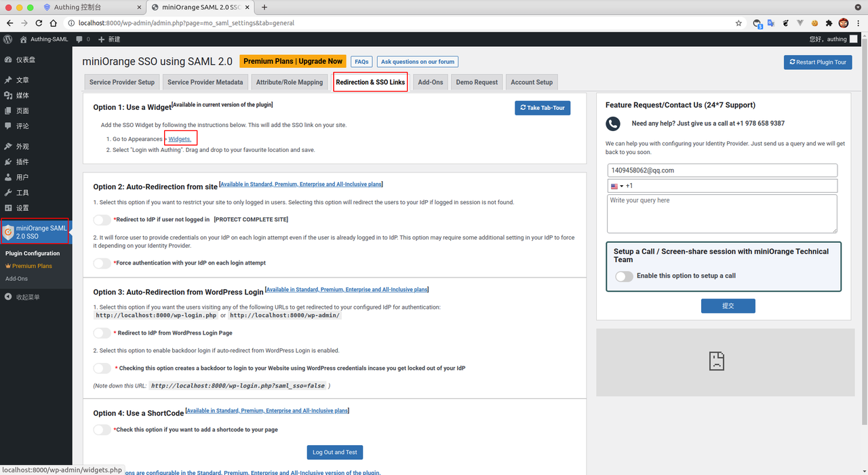This screenshot has width=868, height=475.
Task: Focus the browser address bar
Action: (400, 23)
